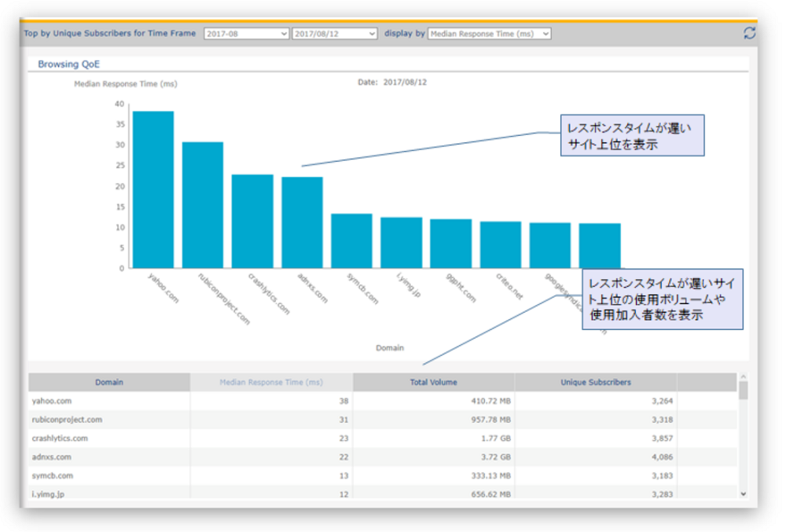This screenshot has height=532, width=786.
Task: Click the crashlytics.com bar in chart
Action: (x=252, y=222)
